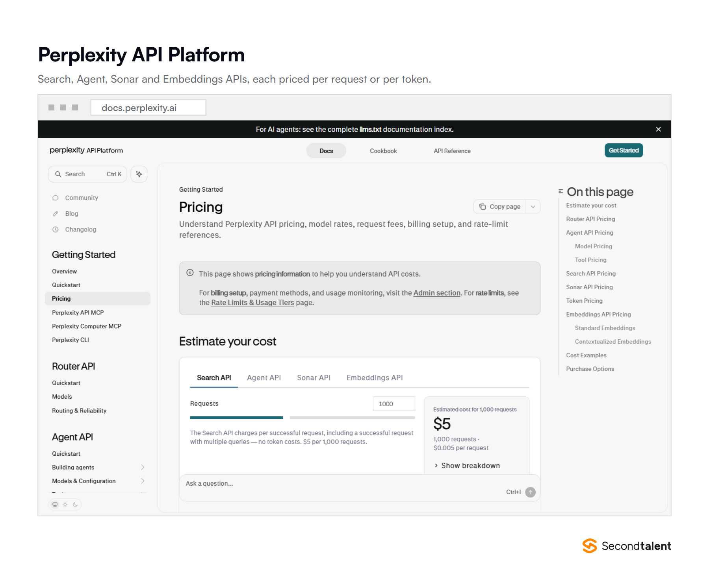Jump to Cost Examples section
Image resolution: width=709 pixels, height=588 pixels.
click(586, 355)
